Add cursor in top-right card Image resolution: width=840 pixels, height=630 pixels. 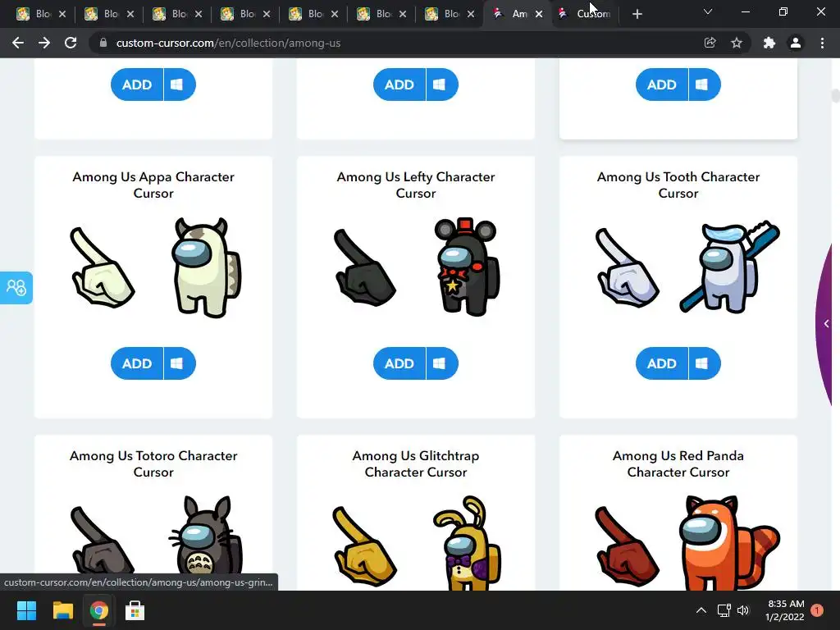click(x=662, y=84)
